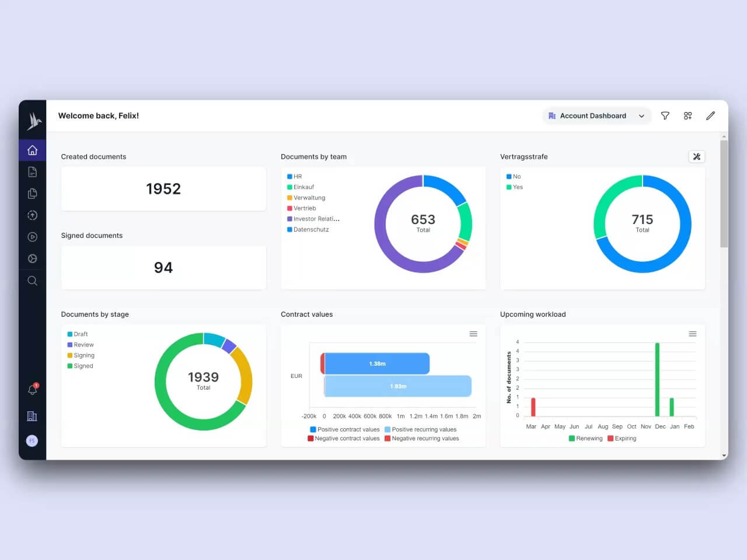Open Notifications via the bell icon
747x560 pixels.
tap(32, 390)
